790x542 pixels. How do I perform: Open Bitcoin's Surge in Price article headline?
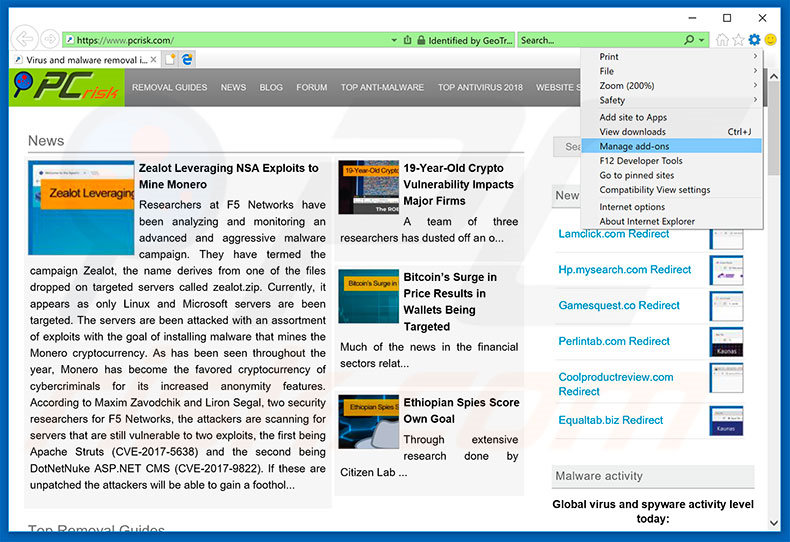point(450,302)
